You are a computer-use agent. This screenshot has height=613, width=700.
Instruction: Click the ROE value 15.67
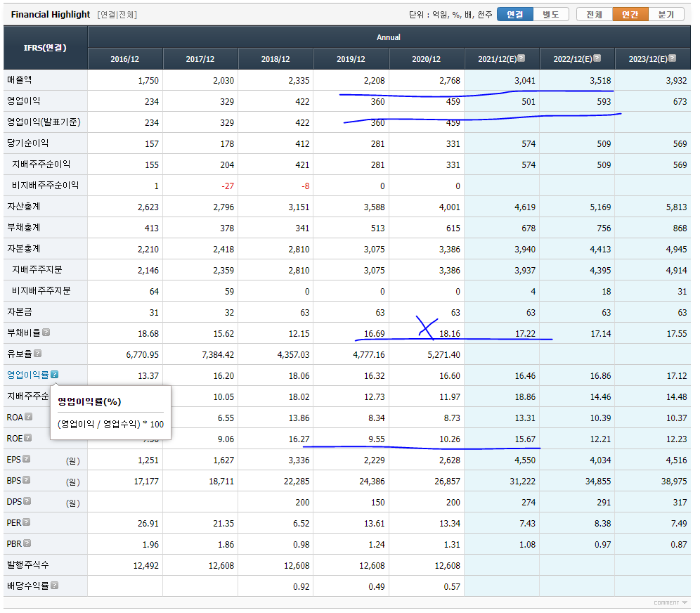coord(525,439)
